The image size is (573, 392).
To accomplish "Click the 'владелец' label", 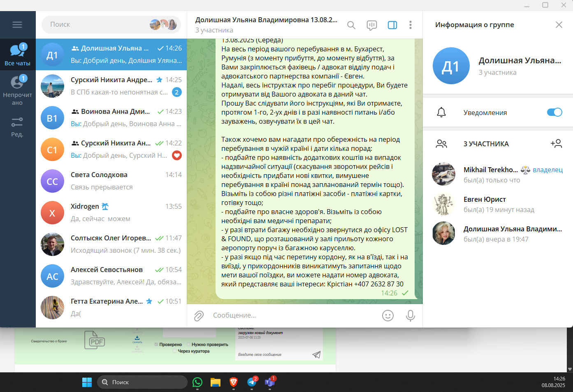I will tap(547, 170).
